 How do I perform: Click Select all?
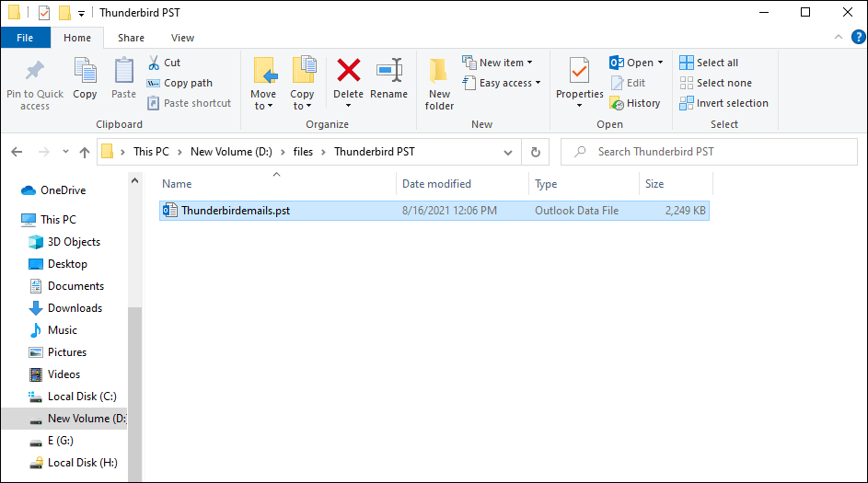(x=709, y=63)
